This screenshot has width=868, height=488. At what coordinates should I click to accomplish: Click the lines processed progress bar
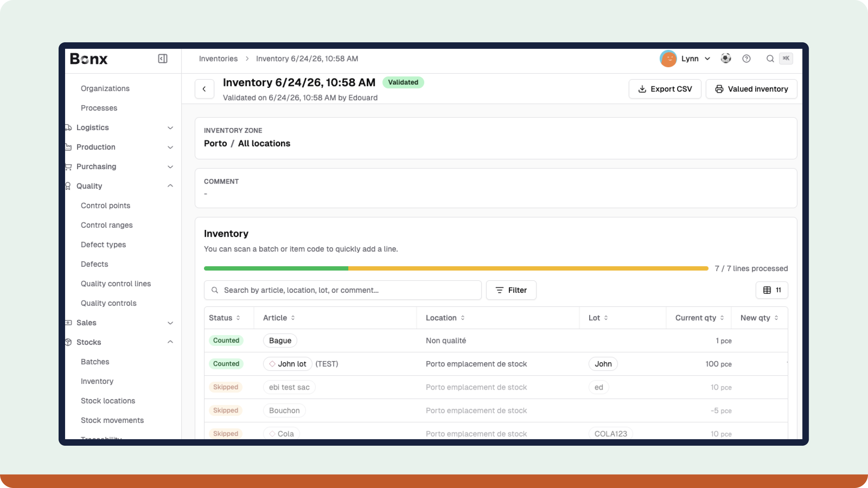coord(456,268)
